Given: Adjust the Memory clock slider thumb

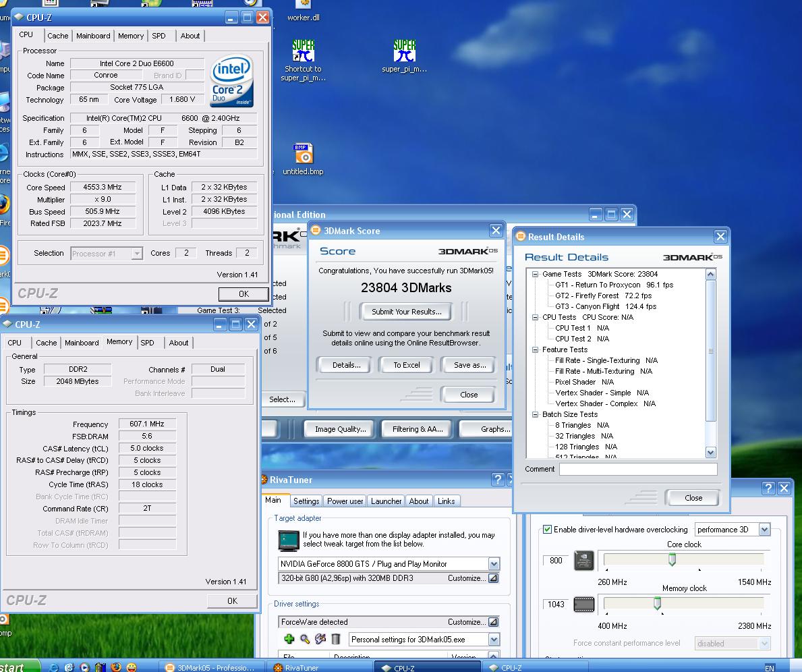Looking at the screenshot, I should pos(657,603).
